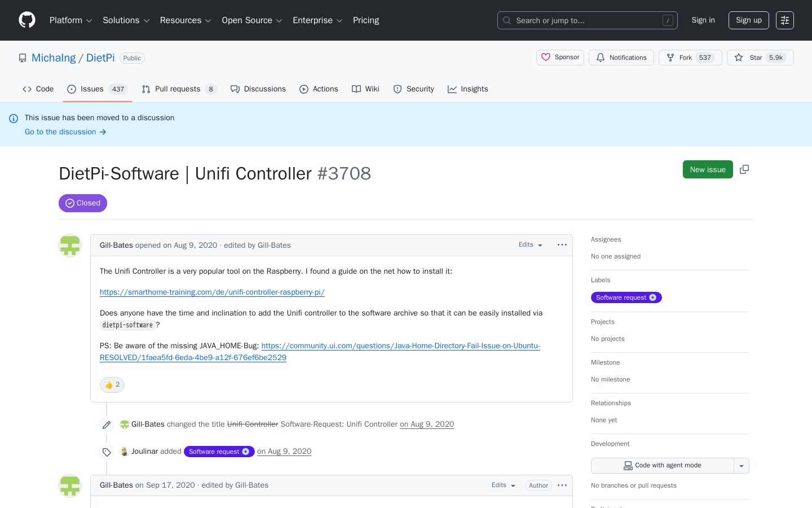The height and width of the screenshot is (508, 812).
Task: Open Gill-Bates profile in opening comment header
Action: pos(116,246)
